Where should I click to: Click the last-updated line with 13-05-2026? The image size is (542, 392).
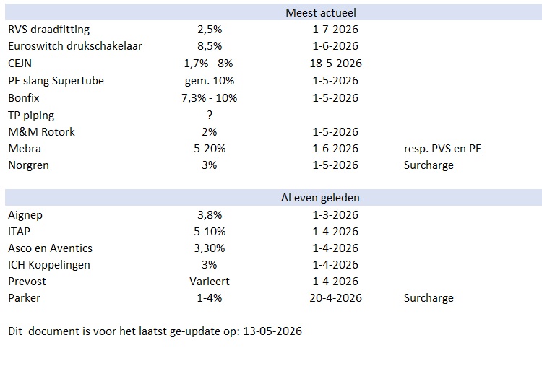point(155,331)
